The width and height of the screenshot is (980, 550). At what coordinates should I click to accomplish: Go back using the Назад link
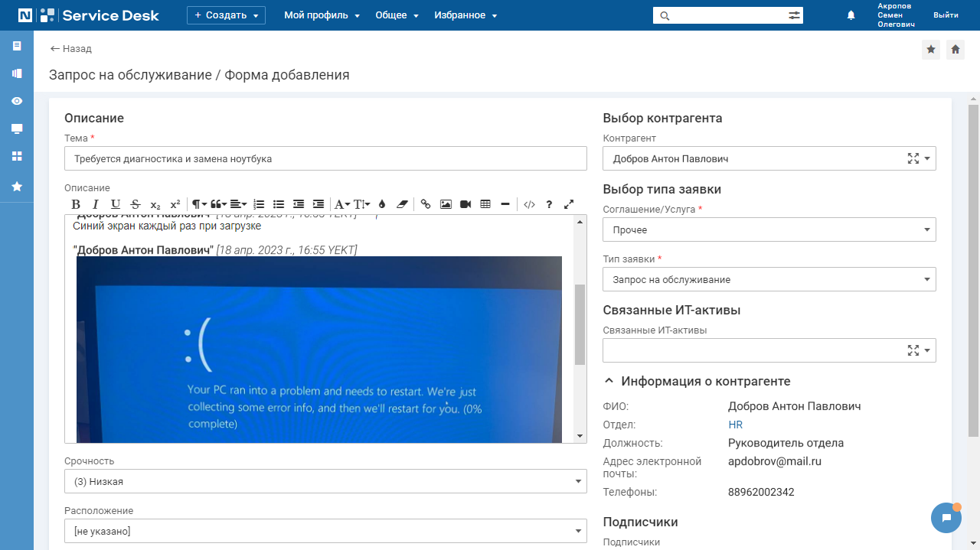(70, 48)
